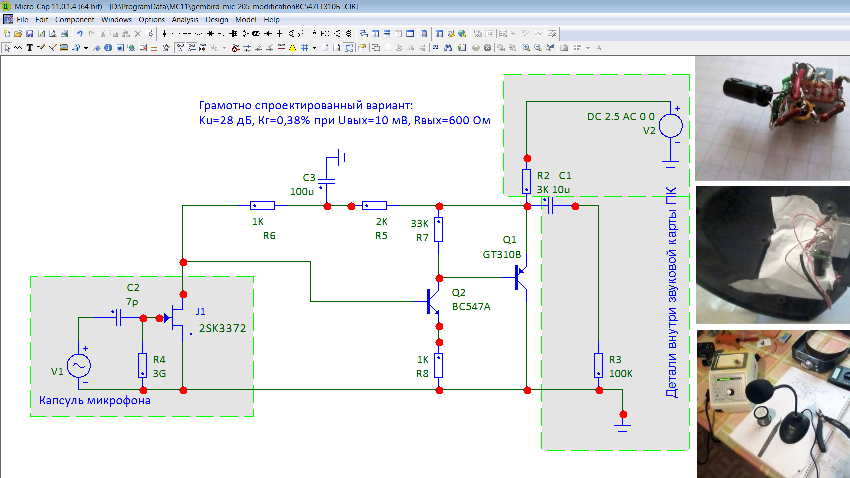This screenshot has height=478, width=850.
Task: Open the dropdown arrow in second toolbar row
Action: click(86, 47)
